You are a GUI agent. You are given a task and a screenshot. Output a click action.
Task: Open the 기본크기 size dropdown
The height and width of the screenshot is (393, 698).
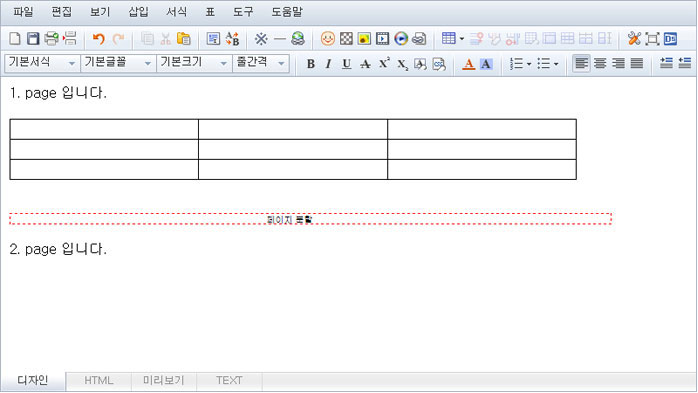194,63
